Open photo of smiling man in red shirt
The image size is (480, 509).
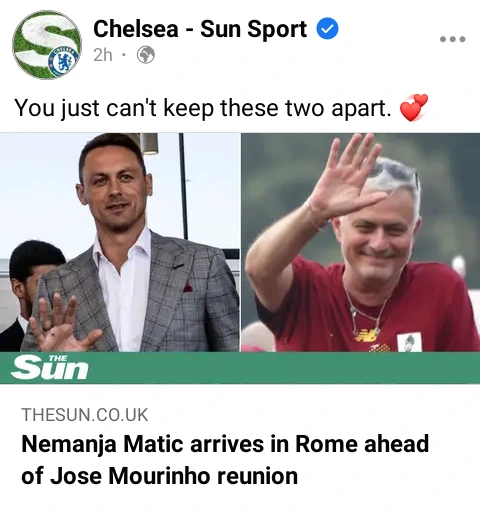pos(361,242)
